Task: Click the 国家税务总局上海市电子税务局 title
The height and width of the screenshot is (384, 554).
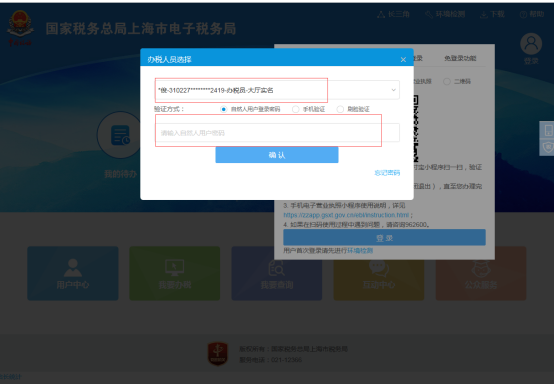Action: point(141,29)
